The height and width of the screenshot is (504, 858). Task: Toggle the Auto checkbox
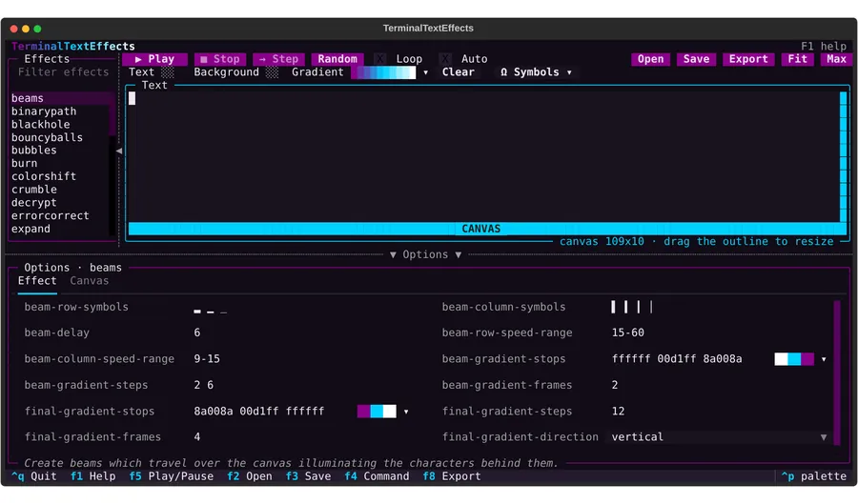coord(445,59)
